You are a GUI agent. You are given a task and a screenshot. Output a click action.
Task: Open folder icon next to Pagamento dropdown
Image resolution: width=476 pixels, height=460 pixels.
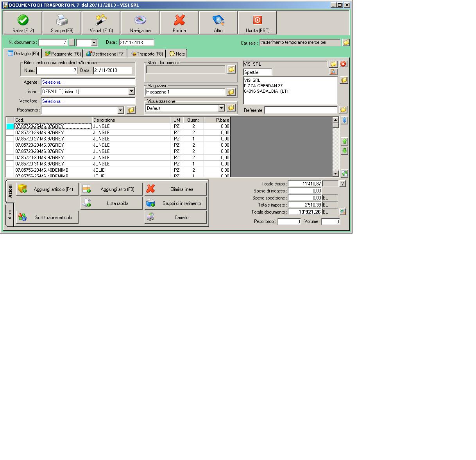(131, 110)
